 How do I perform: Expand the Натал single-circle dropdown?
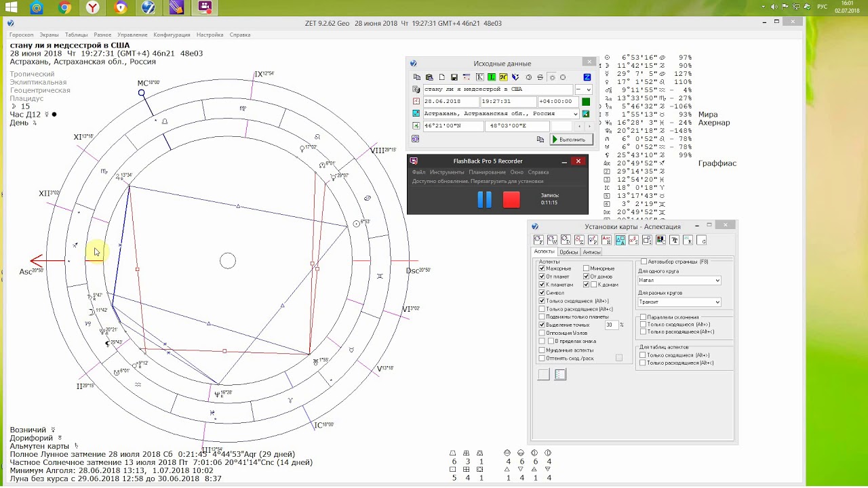pyautogui.click(x=679, y=280)
